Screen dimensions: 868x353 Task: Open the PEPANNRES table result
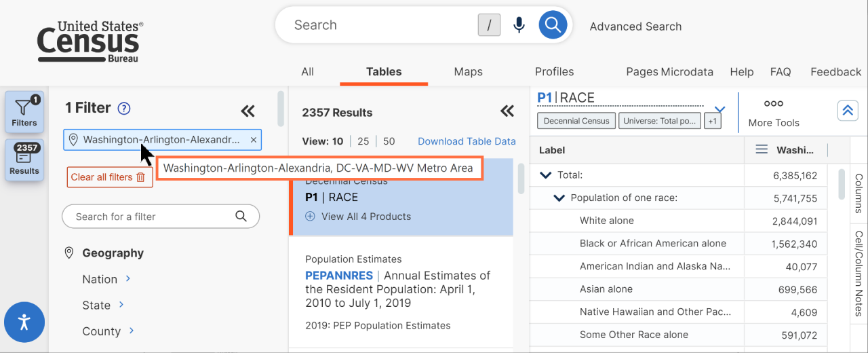[339, 275]
